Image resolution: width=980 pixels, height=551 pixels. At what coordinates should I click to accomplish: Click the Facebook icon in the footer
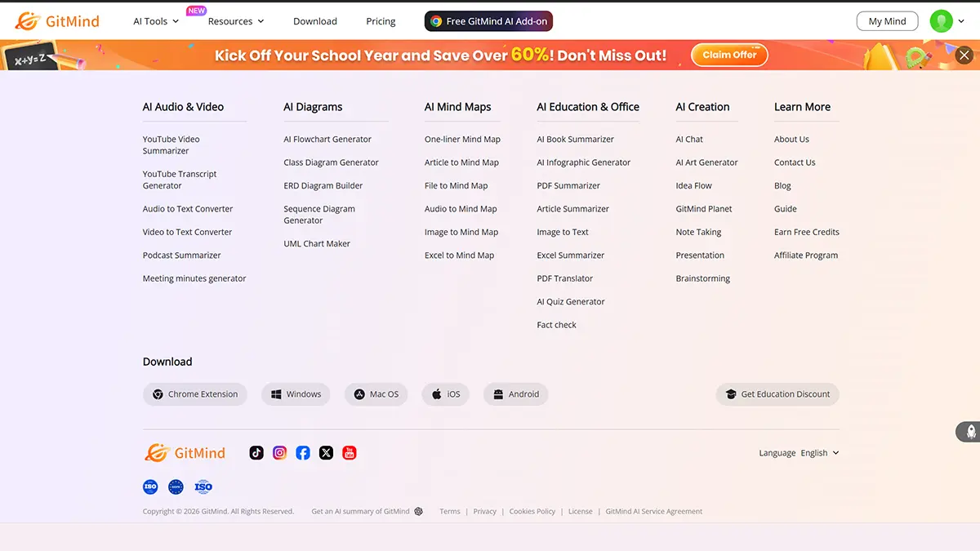click(x=303, y=452)
